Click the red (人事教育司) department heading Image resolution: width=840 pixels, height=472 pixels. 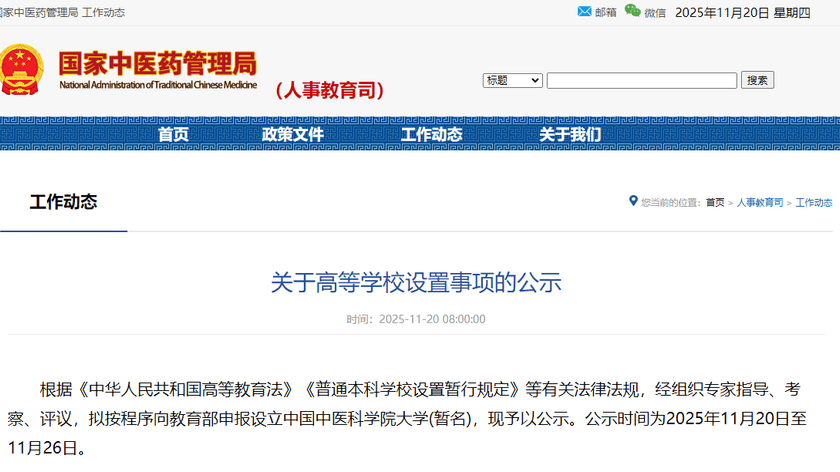[x=329, y=90]
